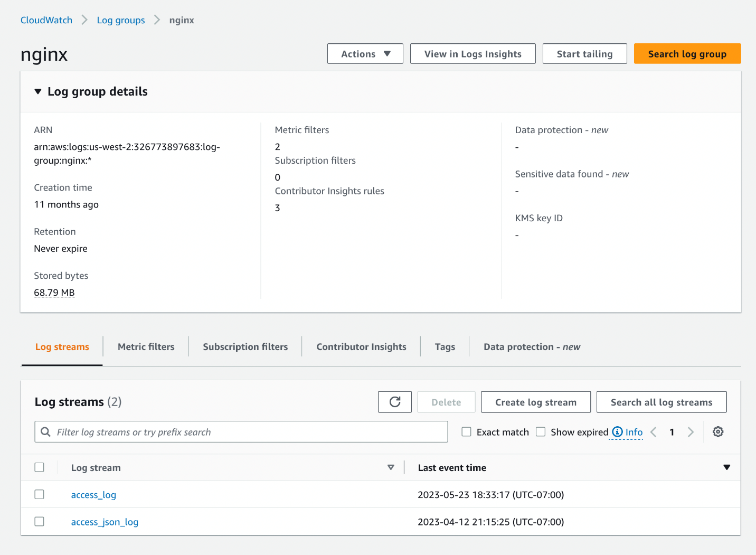Click the Info icon next to Show expired
This screenshot has width=756, height=555.
tap(618, 431)
